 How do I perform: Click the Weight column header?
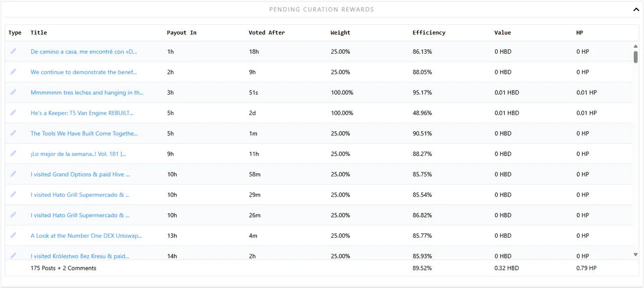pos(340,33)
